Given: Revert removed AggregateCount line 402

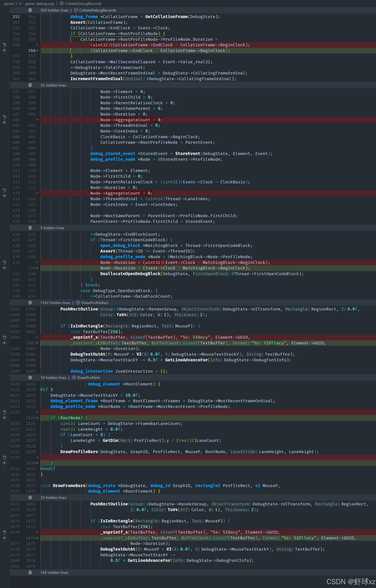Looking at the screenshot, I should click(4, 117).
